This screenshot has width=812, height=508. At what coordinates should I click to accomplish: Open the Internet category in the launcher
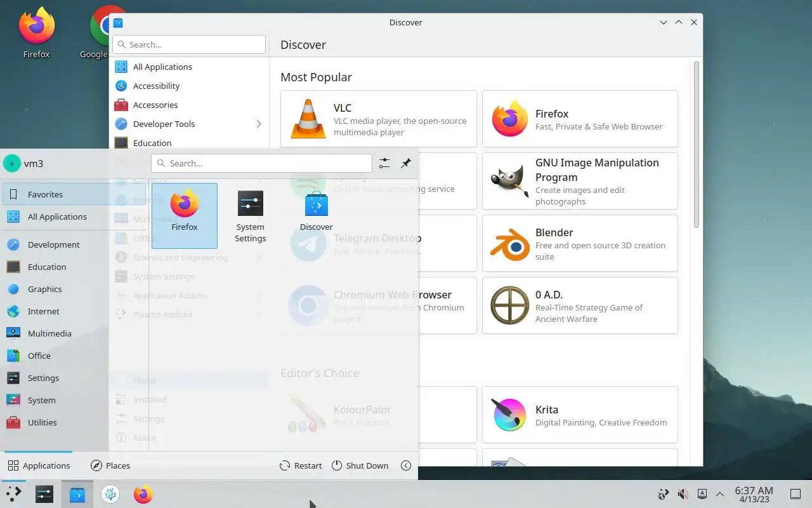(x=74, y=311)
